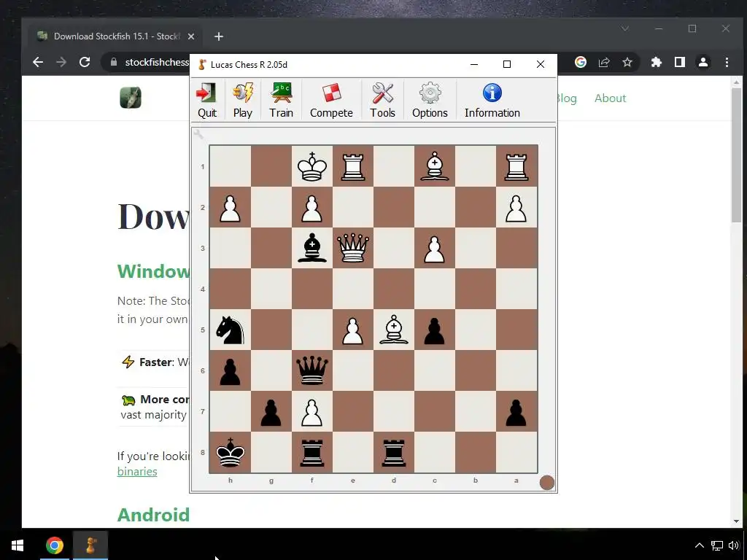This screenshot has width=747, height=560.
Task: Close the Lucas Chess window
Action: [541, 64]
